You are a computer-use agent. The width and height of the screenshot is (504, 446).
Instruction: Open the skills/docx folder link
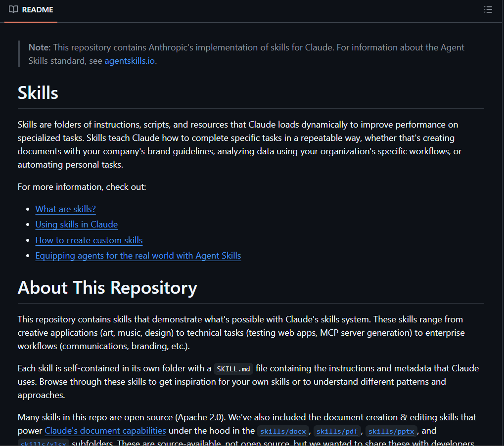click(283, 431)
